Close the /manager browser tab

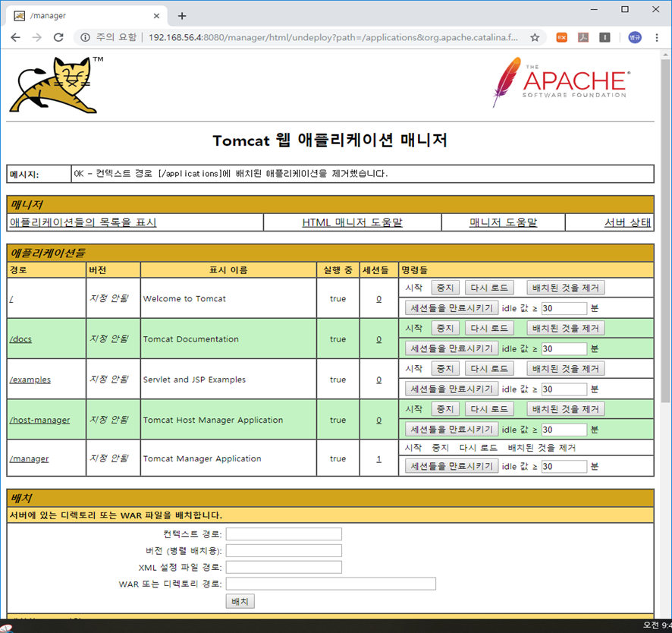156,16
